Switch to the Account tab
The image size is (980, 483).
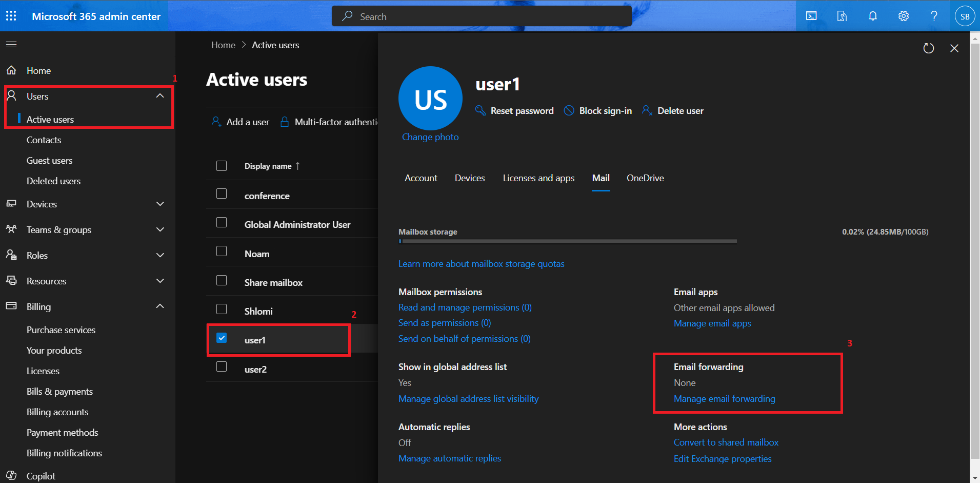(421, 178)
